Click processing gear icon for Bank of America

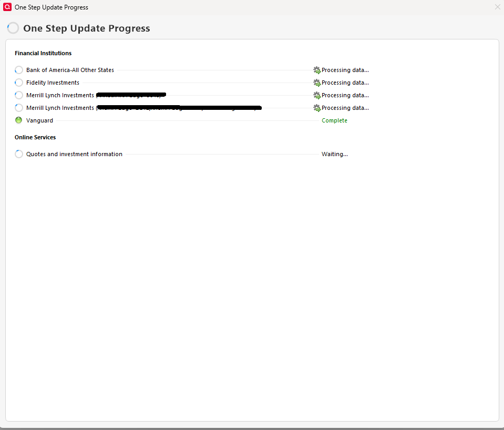[317, 70]
